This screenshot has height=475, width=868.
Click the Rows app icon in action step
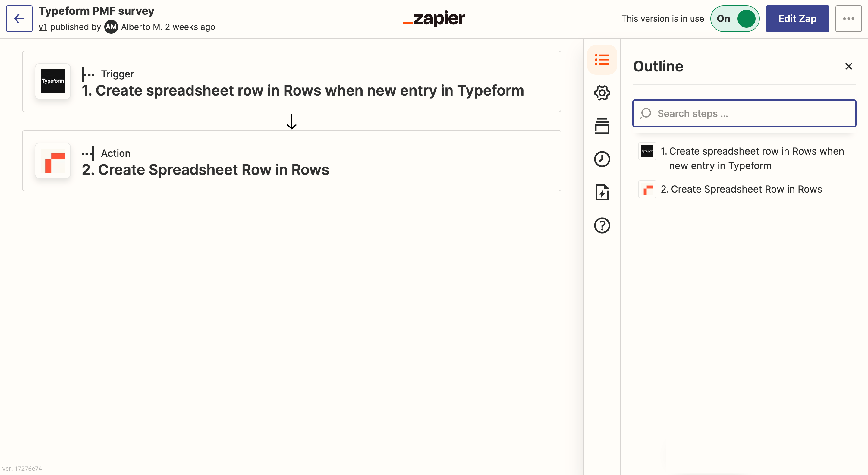pyautogui.click(x=52, y=161)
